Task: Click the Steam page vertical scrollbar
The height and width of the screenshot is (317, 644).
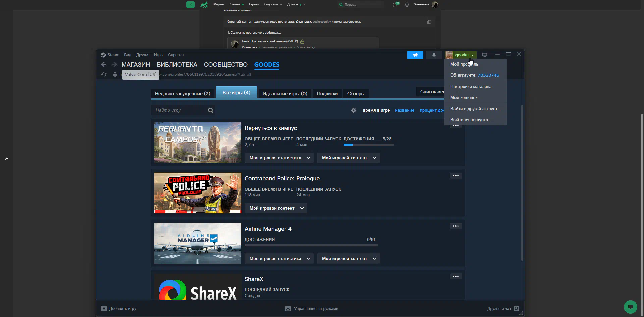Action: pyautogui.click(x=522, y=183)
